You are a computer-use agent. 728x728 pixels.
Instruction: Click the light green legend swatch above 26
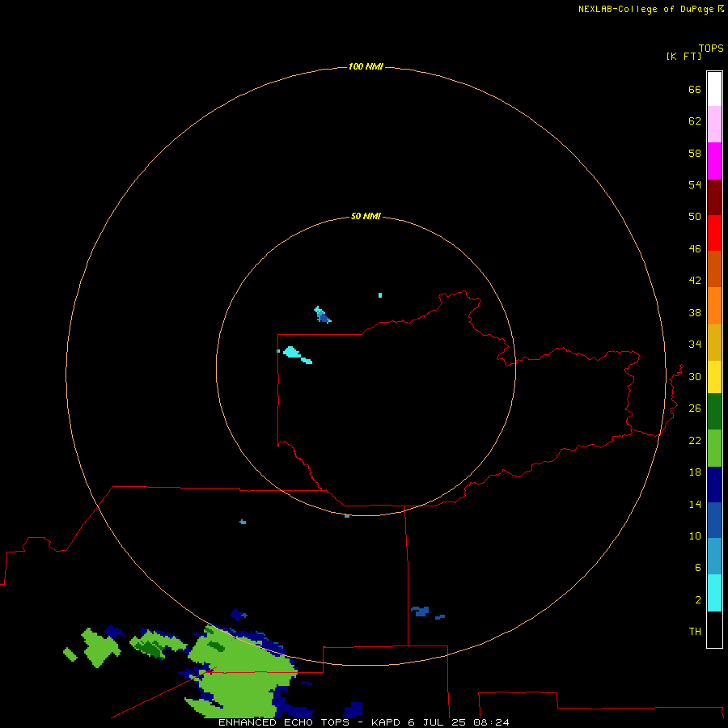click(714, 448)
